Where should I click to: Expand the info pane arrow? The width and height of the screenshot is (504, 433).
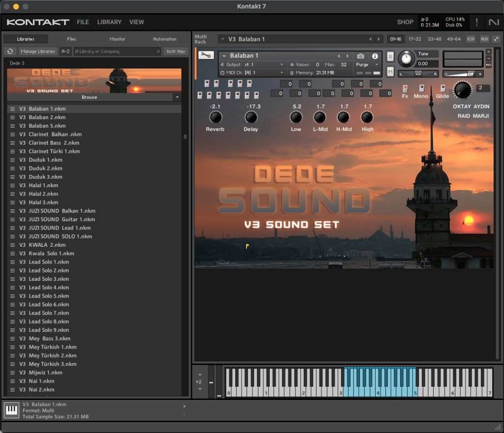(185, 406)
